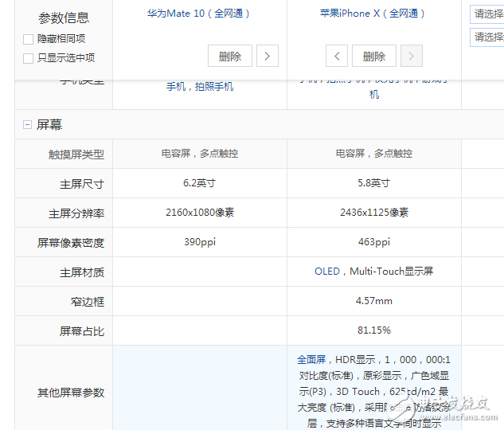504x430 pixels.
Task: Click the 2160x1080像素 value
Action: 200,213
